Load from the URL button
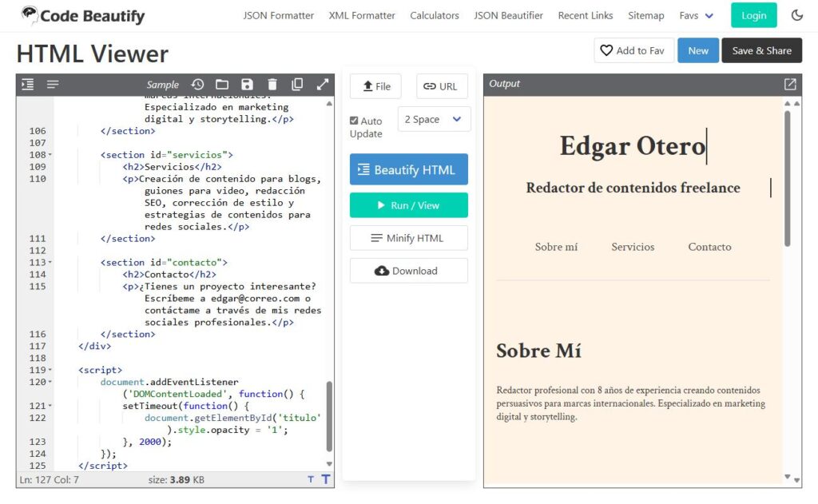The image size is (818, 504). tap(442, 86)
